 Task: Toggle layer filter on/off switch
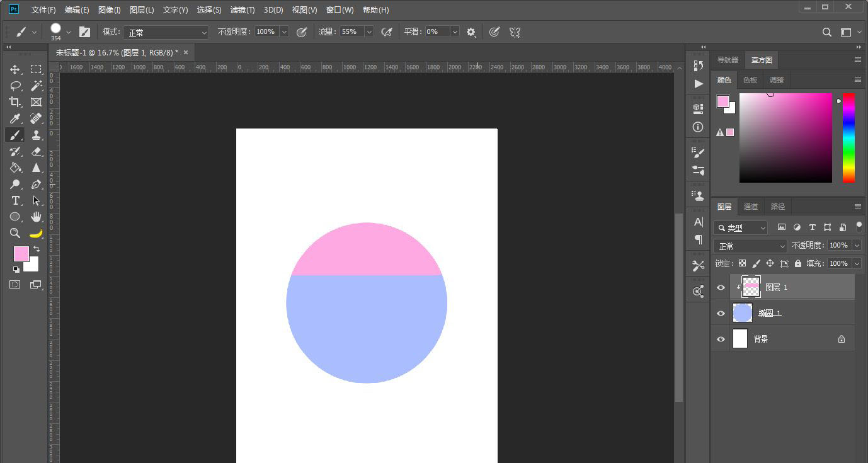(859, 227)
